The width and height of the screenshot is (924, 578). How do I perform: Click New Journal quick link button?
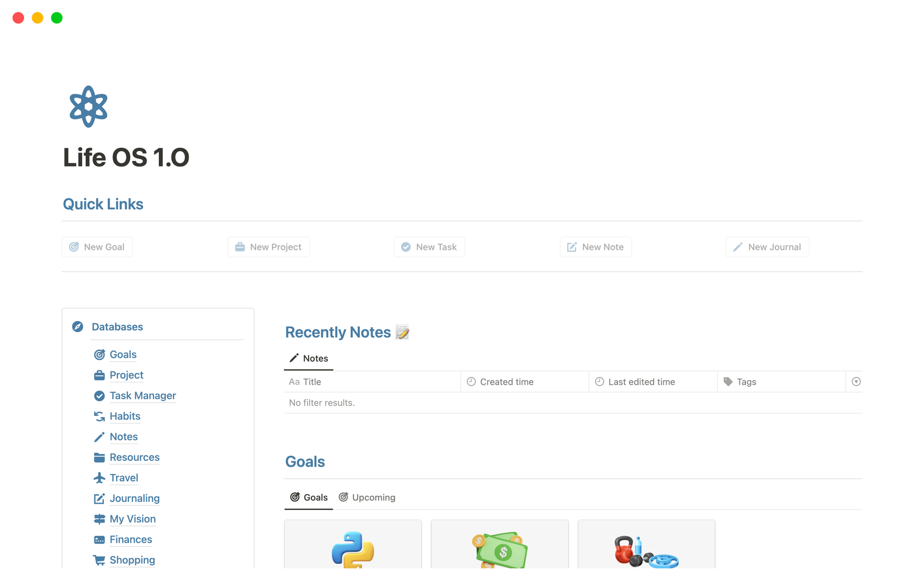pyautogui.click(x=767, y=247)
